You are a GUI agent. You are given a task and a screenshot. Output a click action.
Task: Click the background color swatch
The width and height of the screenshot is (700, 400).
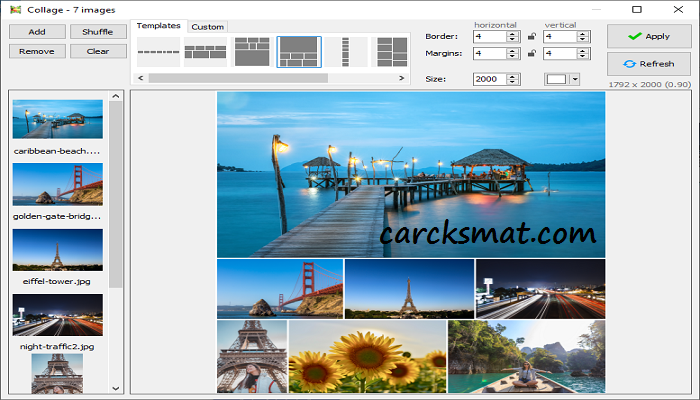pos(557,79)
